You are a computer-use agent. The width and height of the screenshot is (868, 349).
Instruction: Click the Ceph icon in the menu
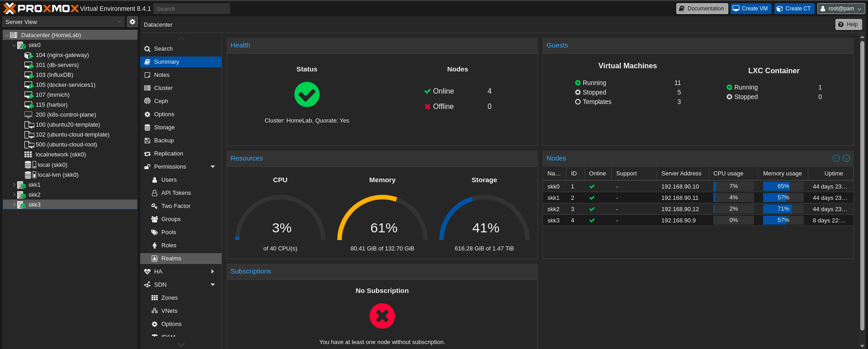pyautogui.click(x=147, y=101)
